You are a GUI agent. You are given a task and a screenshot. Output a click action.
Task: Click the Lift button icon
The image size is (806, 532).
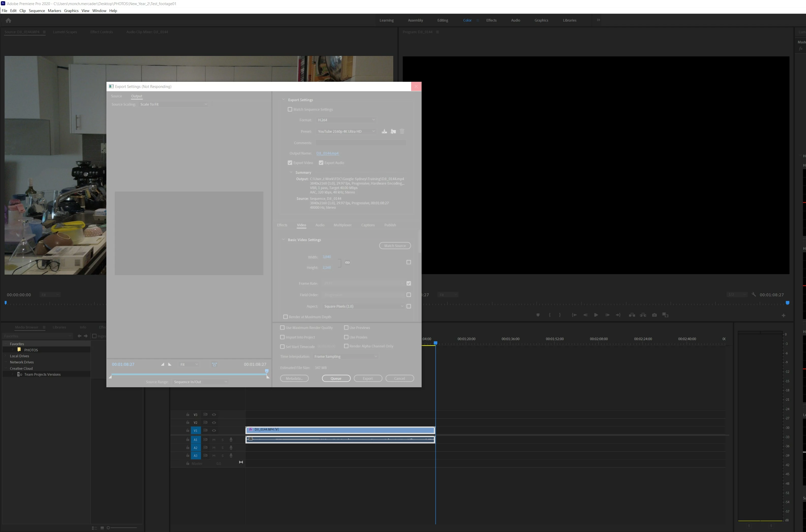coord(632,315)
